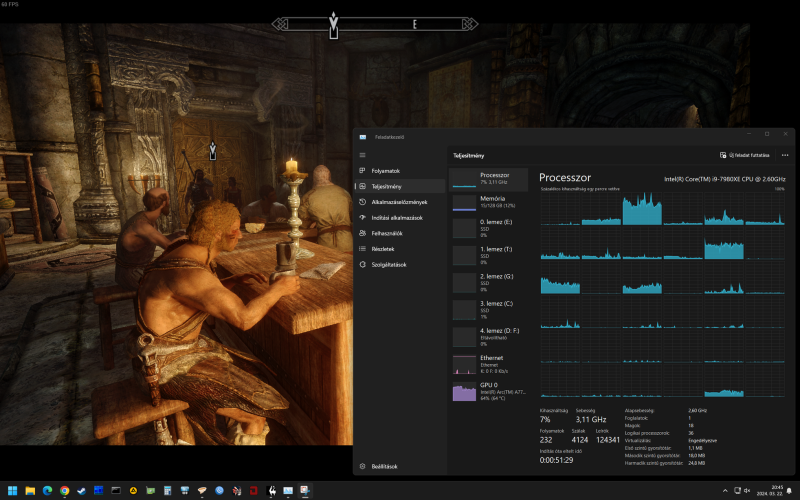The height and width of the screenshot is (500, 800).
Task: Open Google Chrome from the taskbar
Action: tap(64, 491)
